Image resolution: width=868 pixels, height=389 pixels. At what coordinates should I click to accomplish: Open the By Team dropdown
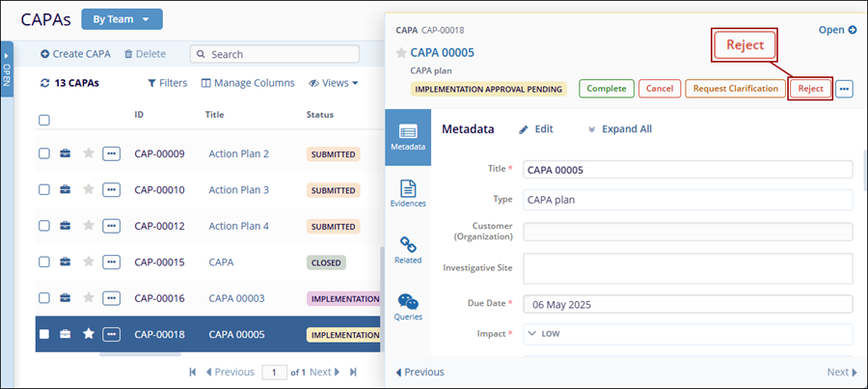point(122,18)
